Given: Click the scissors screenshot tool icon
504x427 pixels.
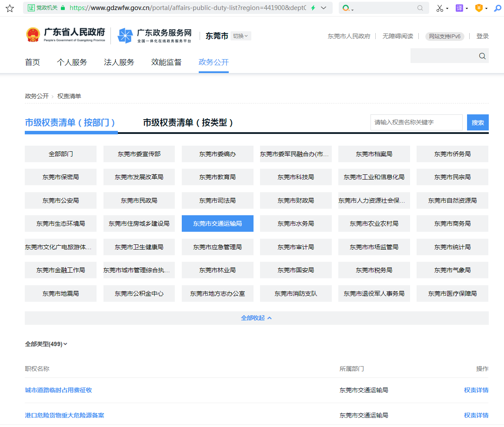Looking at the screenshot, I should (x=440, y=8).
